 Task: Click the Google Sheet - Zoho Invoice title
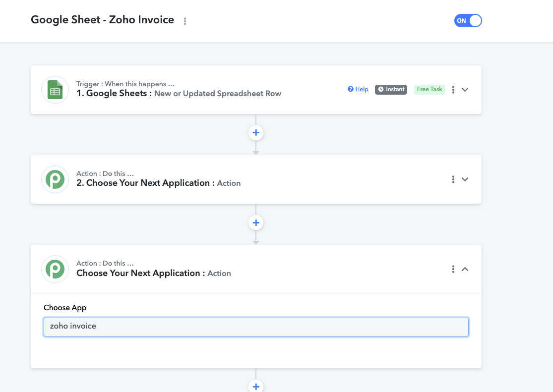pyautogui.click(x=102, y=20)
